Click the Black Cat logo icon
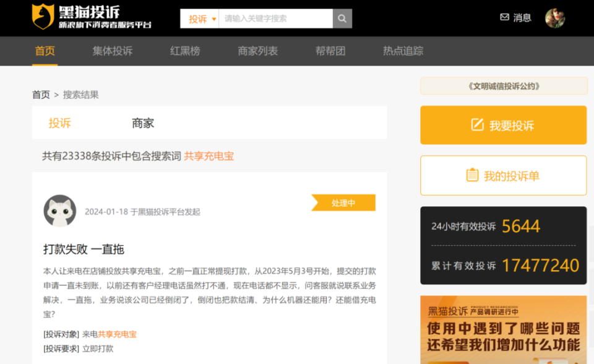The height and width of the screenshot is (364, 594). point(43,17)
